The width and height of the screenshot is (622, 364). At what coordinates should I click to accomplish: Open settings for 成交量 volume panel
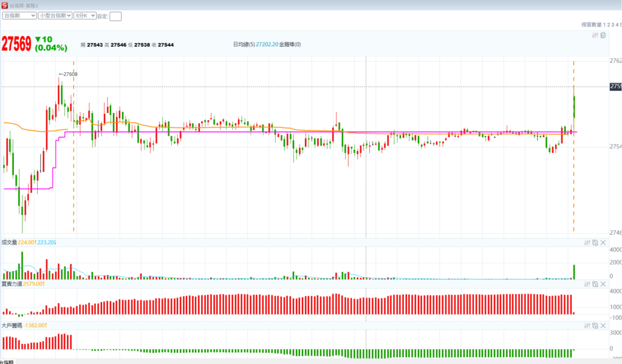tap(587, 243)
